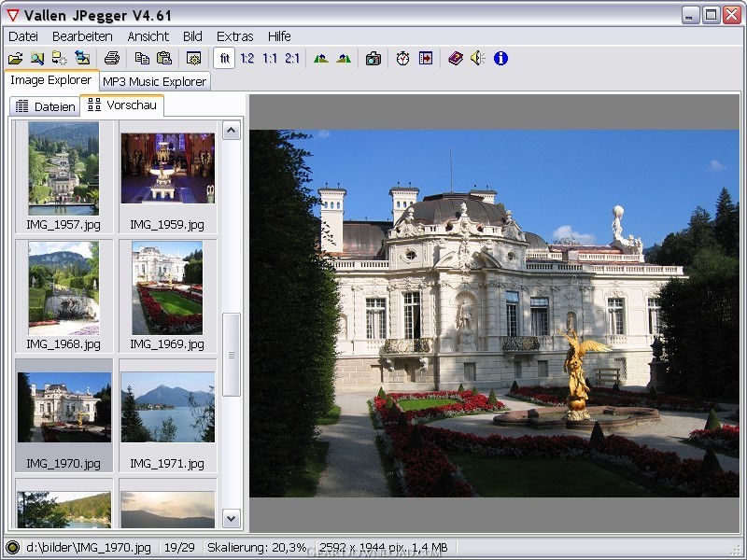Switch to the Dateien list tab
The height and width of the screenshot is (560, 747).
tap(45, 106)
